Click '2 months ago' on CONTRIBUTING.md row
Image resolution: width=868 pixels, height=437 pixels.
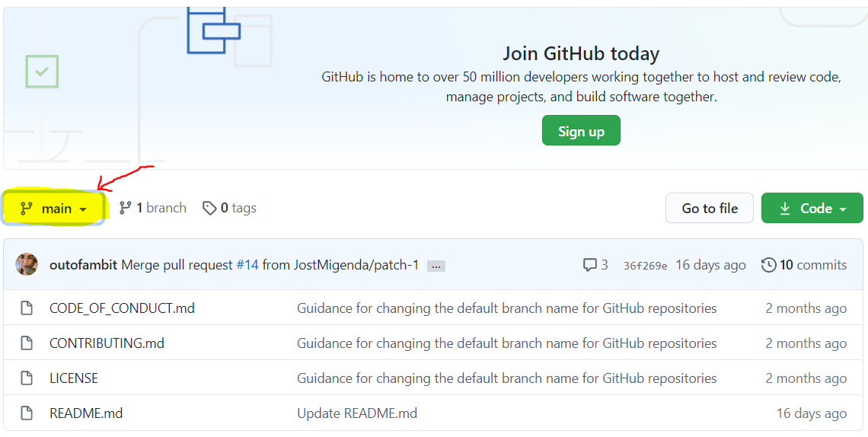click(x=806, y=343)
